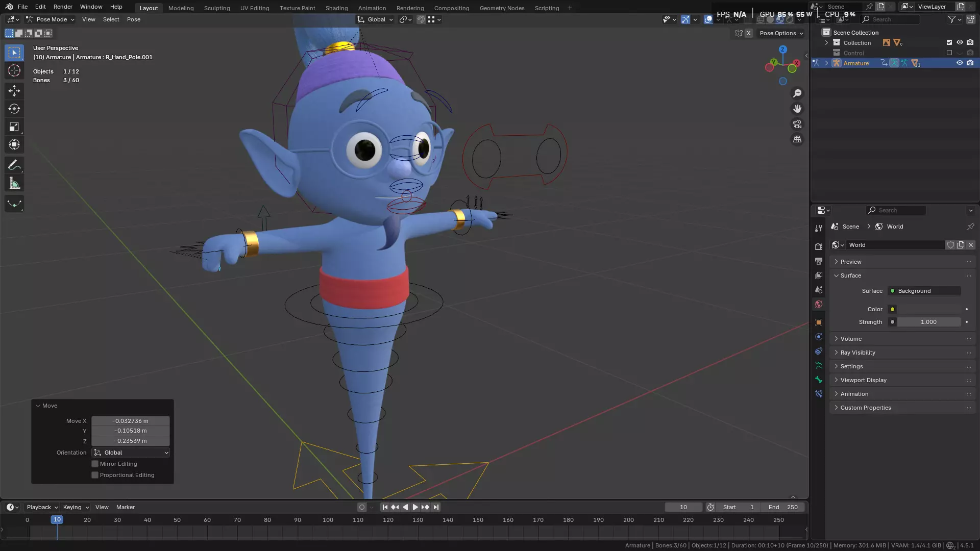Open the Global transform orientation dropdown
Screen dimensions: 980x551
coord(376,19)
